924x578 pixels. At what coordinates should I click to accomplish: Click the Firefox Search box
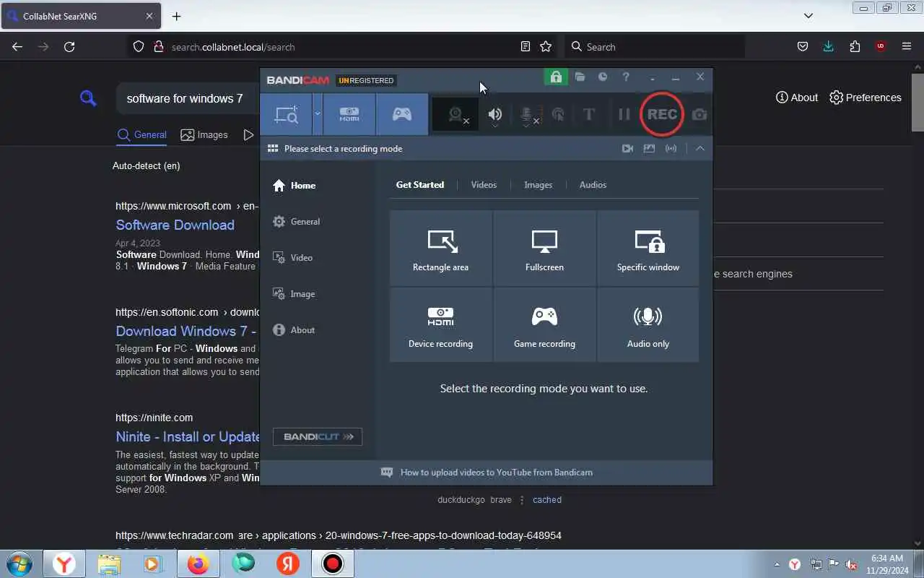click(x=654, y=47)
